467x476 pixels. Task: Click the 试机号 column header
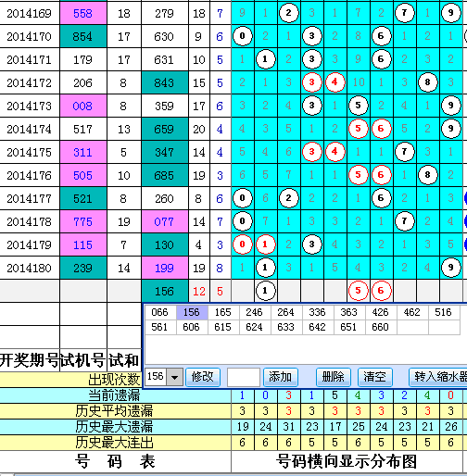click(83, 360)
